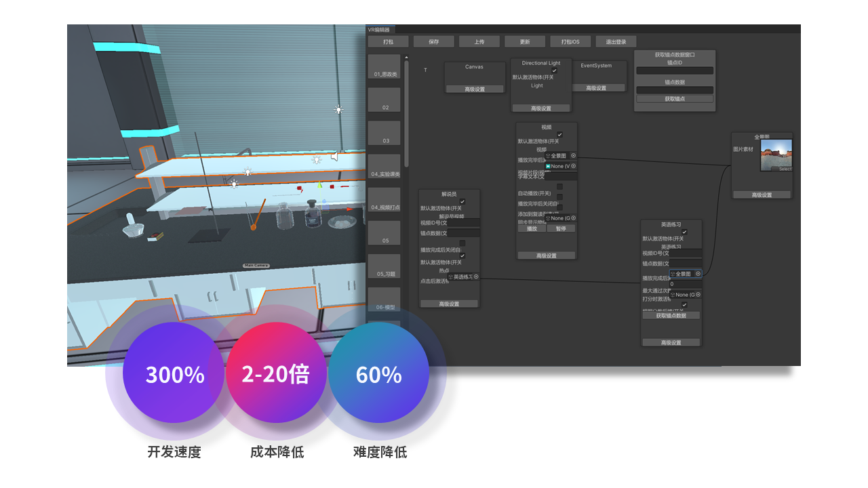Click 锚点数据 input in 英语练习 node
The width and height of the screenshot is (868, 488).
pos(686,263)
